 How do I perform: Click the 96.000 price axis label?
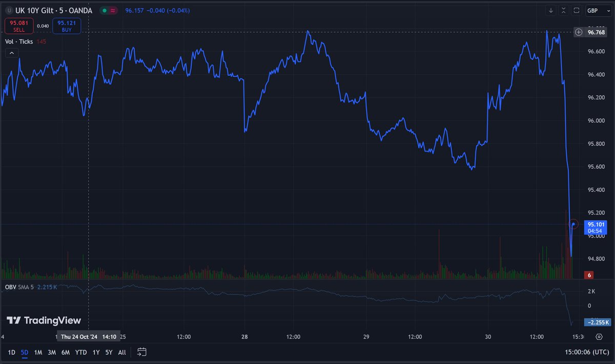pos(597,120)
